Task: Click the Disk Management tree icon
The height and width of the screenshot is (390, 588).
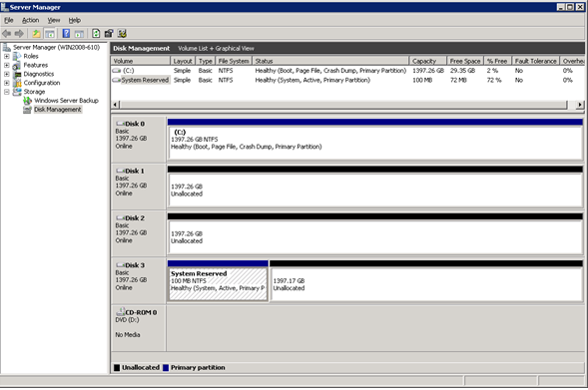Action: coord(27,110)
